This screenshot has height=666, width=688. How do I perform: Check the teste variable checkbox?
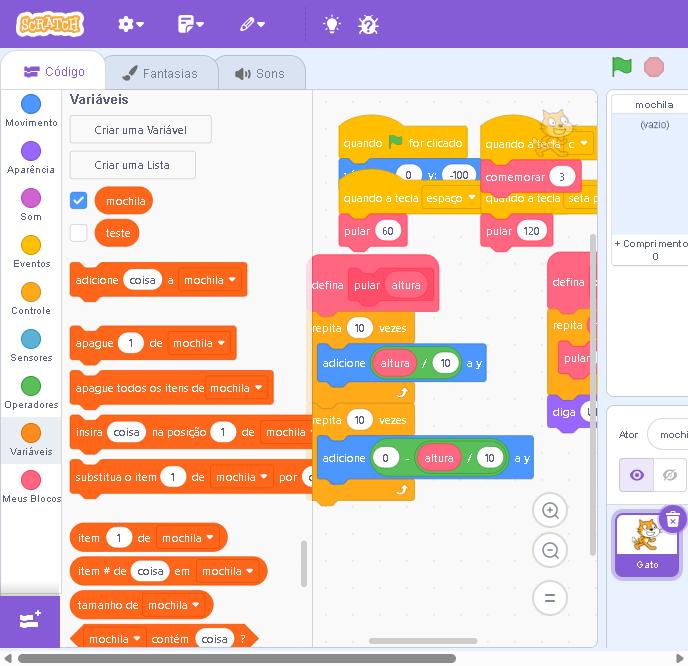[79, 233]
